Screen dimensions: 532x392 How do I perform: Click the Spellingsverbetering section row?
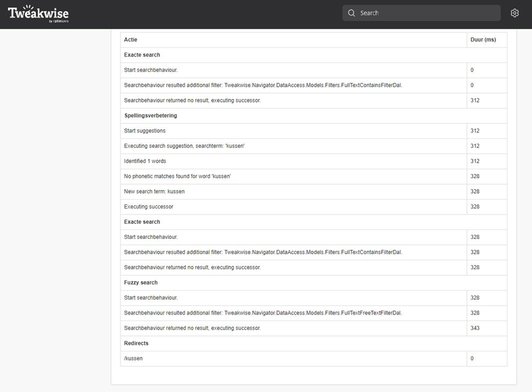314,116
